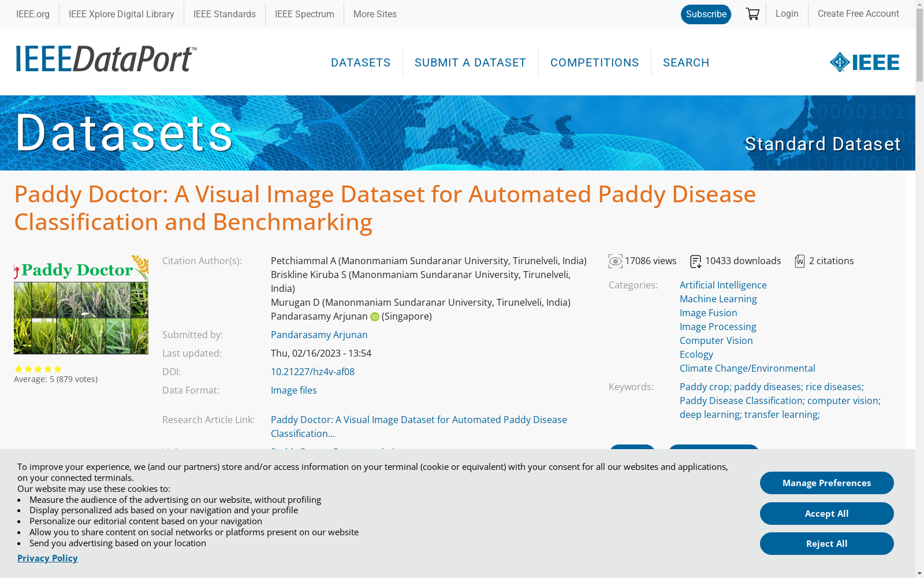924x578 pixels.
Task: Click the Subscribe button
Action: click(x=706, y=14)
